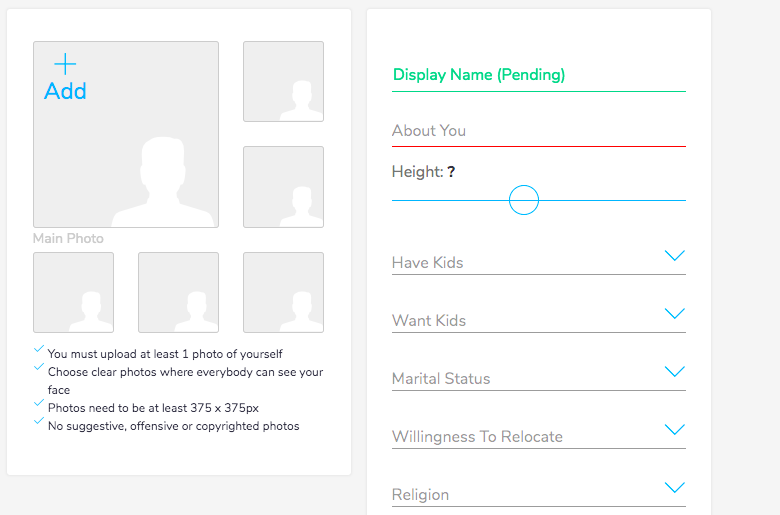
Task: Open Willingness To Relocate dropdown arrow
Action: (x=675, y=430)
